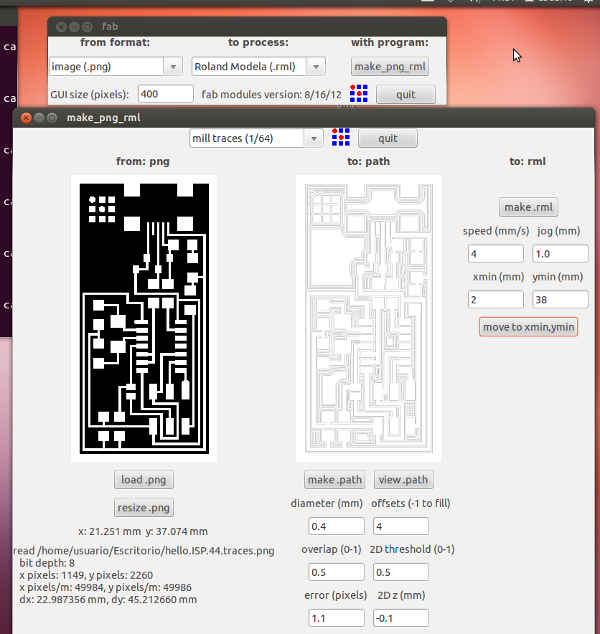This screenshot has width=600, height=634.
Task: Click the view .path button
Action: [403, 480]
